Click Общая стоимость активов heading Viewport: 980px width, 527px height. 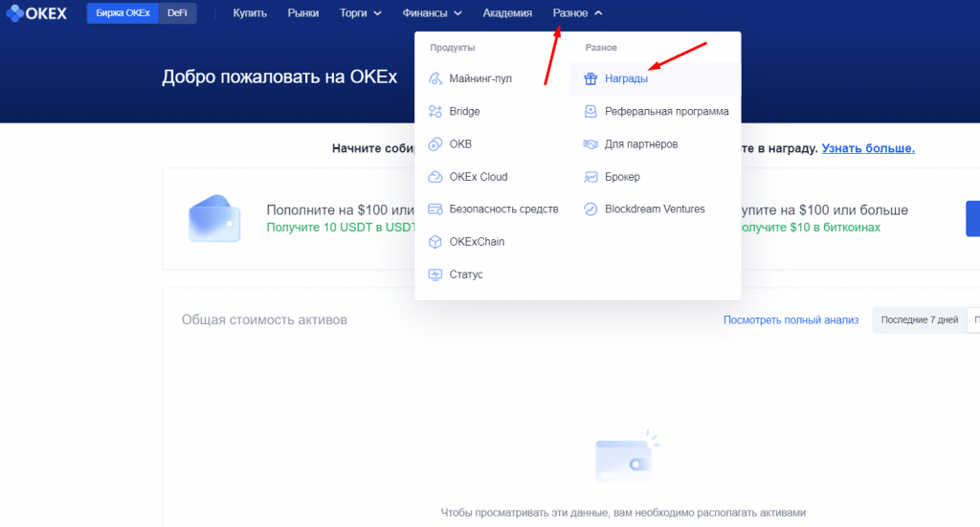(264, 319)
